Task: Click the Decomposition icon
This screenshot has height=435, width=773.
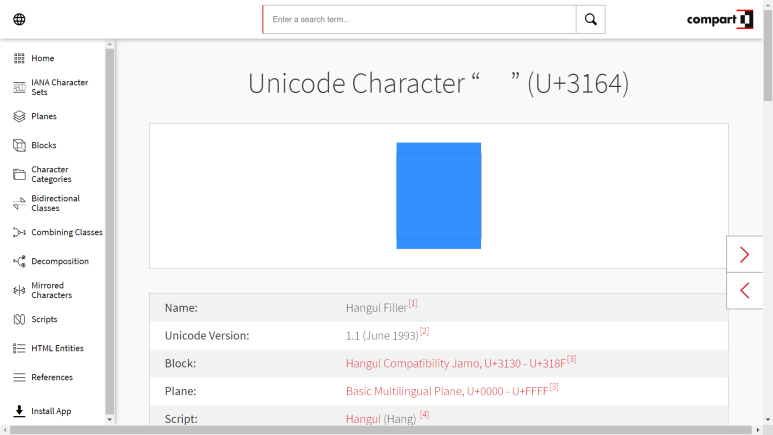Action: 19,261
